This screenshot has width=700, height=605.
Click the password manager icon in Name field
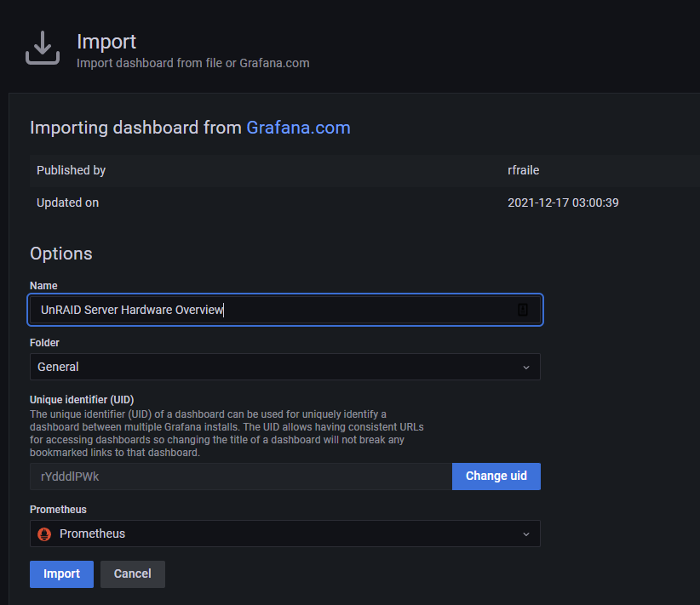coord(523,310)
